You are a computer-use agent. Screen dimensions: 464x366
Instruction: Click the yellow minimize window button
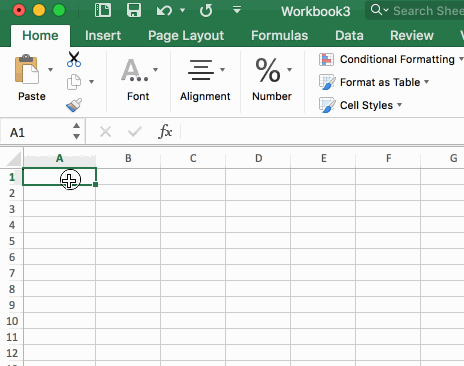tap(39, 10)
